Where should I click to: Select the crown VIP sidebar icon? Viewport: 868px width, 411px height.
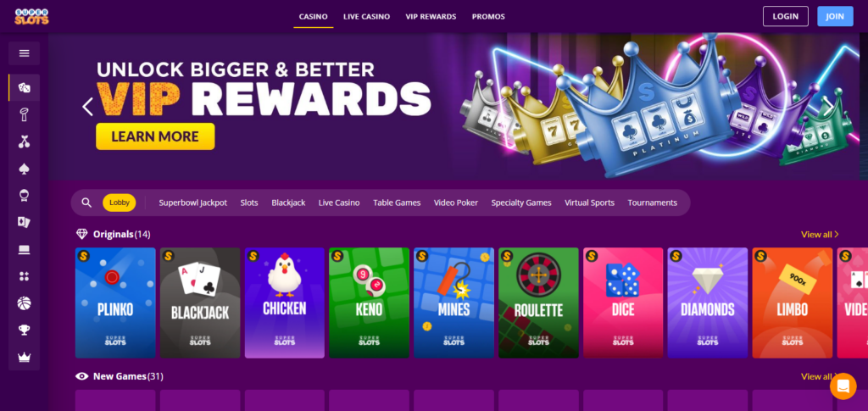(x=24, y=358)
